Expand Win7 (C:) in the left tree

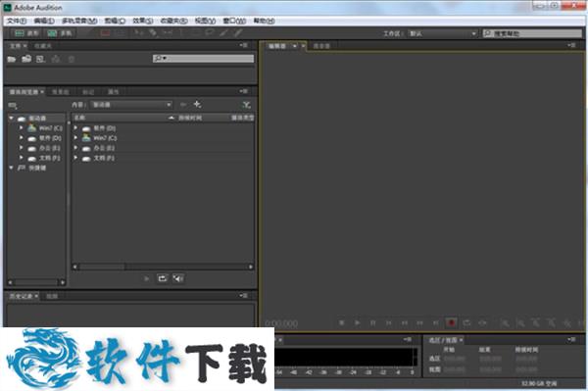point(21,127)
